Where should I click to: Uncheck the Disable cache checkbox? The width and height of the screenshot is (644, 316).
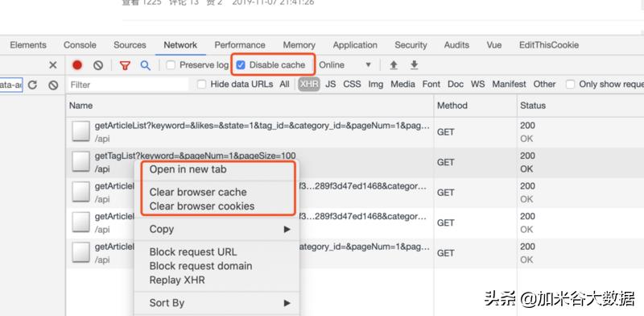click(241, 65)
